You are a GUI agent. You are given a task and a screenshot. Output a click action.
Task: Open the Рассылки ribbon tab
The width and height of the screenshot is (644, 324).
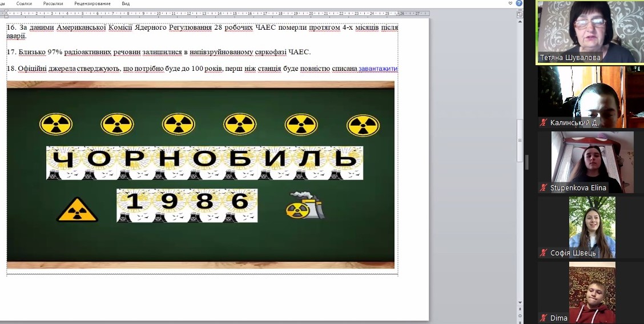[53, 3]
